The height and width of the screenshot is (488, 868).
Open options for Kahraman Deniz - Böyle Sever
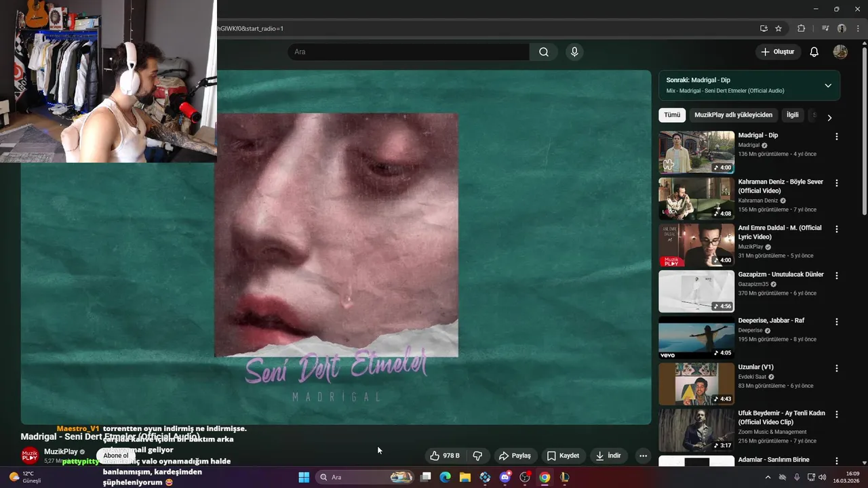click(x=836, y=183)
